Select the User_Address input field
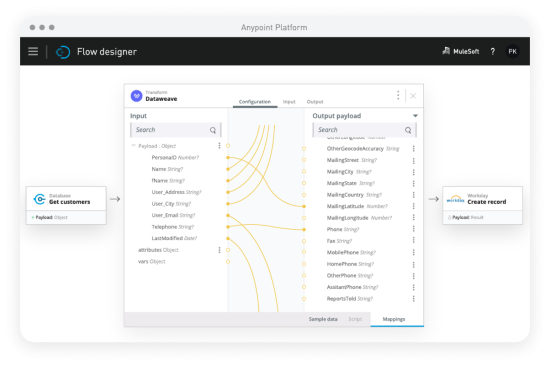The image size is (550, 366). click(176, 192)
